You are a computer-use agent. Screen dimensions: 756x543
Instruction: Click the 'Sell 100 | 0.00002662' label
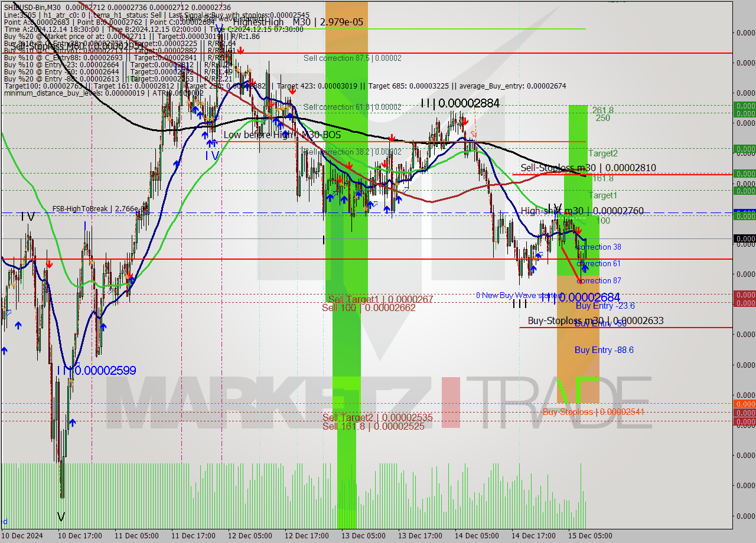tap(369, 308)
